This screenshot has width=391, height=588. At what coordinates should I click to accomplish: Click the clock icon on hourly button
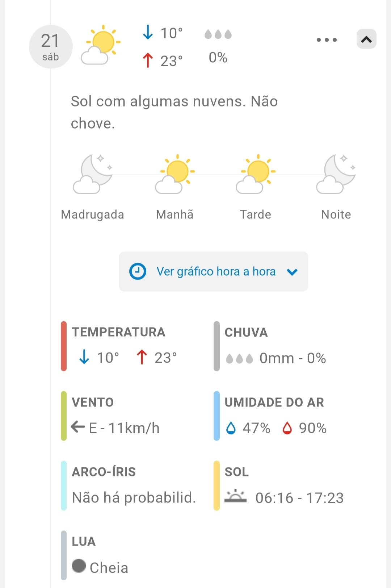pos(138,271)
